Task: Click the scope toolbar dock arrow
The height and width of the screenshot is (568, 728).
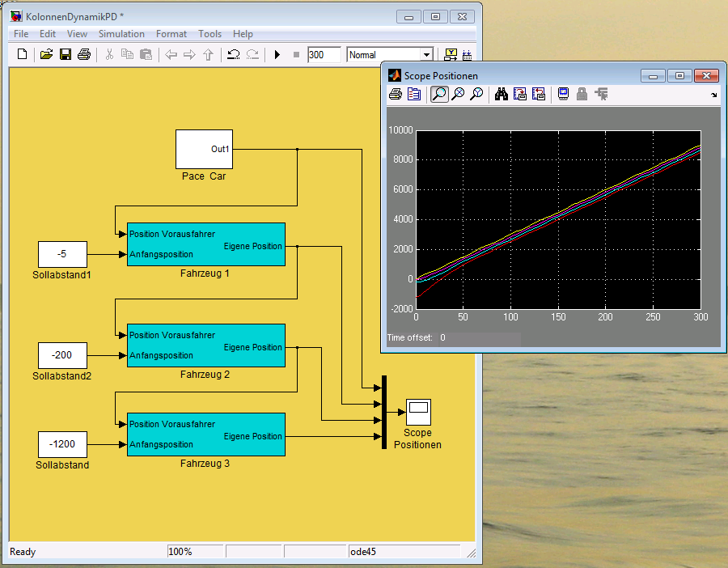Action: [x=713, y=95]
